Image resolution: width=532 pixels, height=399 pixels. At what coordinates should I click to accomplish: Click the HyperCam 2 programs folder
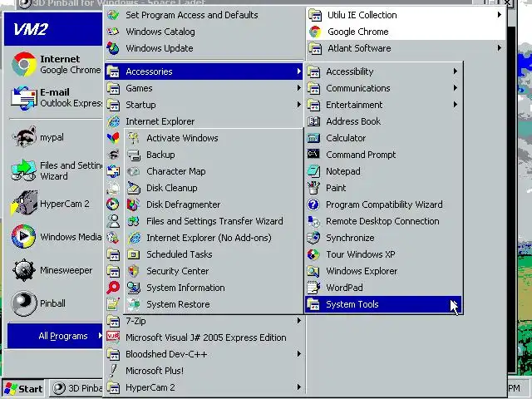pos(204,387)
